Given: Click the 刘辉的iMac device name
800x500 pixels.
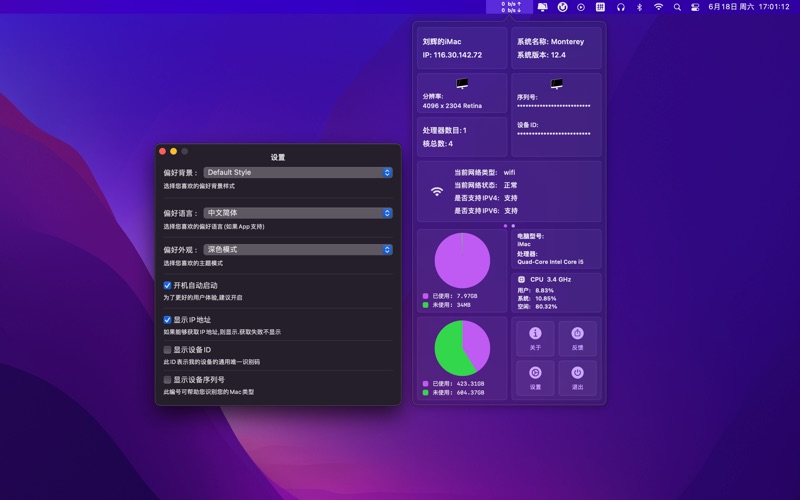Looking at the screenshot, I should [442, 41].
